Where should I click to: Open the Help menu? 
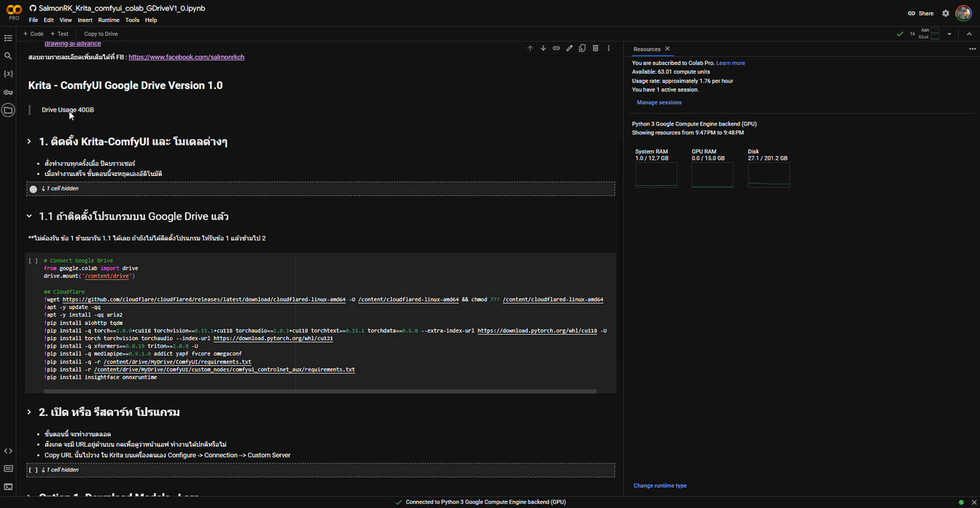pos(151,20)
